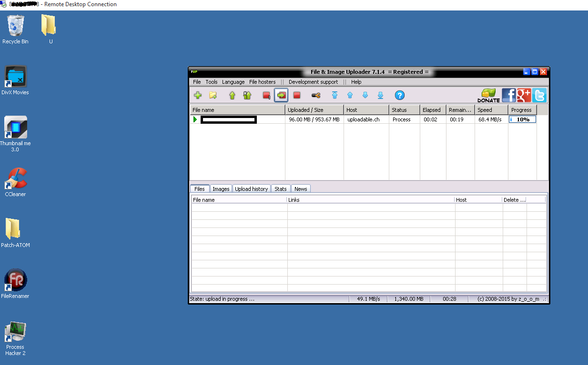The image size is (588, 365).
Task: Select the Thumbnail me 3.0 shortcut
Action: click(15, 134)
